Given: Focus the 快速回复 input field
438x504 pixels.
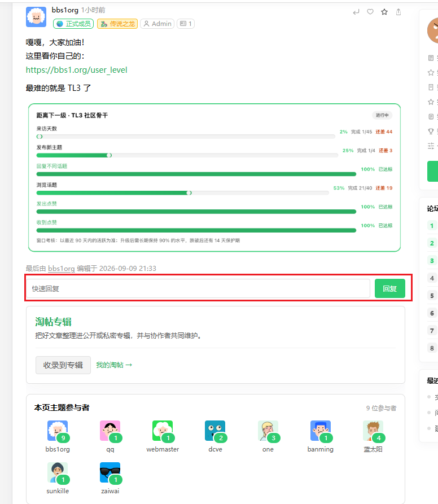Looking at the screenshot, I should (x=198, y=288).
